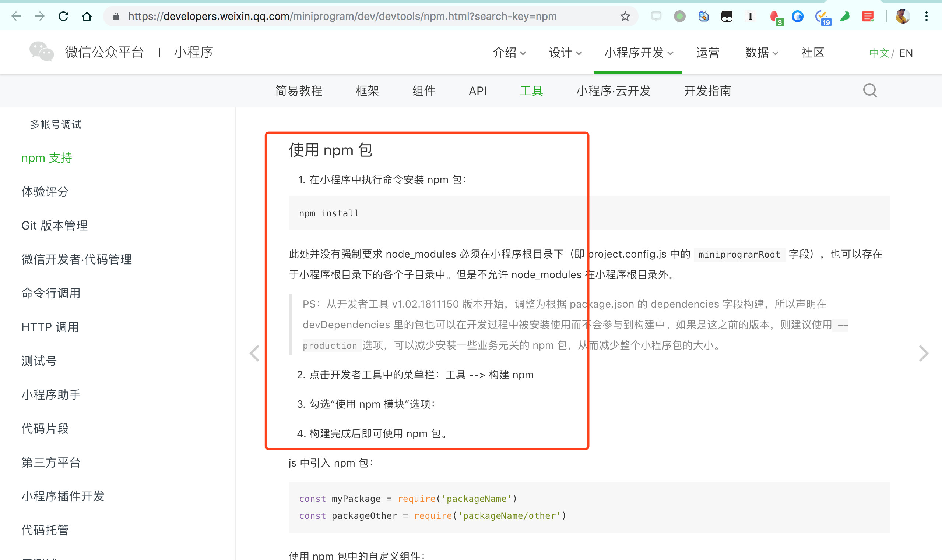The width and height of the screenshot is (942, 560).
Task: Reload the page with refresh icon
Action: tap(63, 16)
